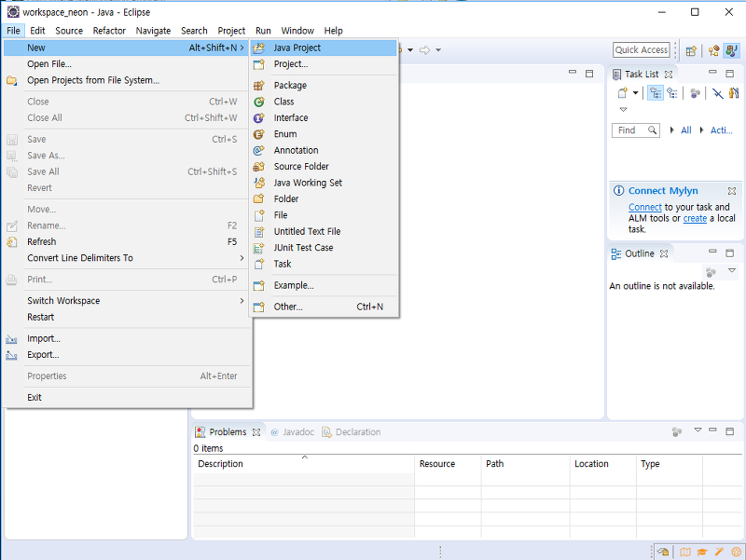Click the Connect link in Connect Mylyn
Screen dimensions: 746x560
point(644,207)
